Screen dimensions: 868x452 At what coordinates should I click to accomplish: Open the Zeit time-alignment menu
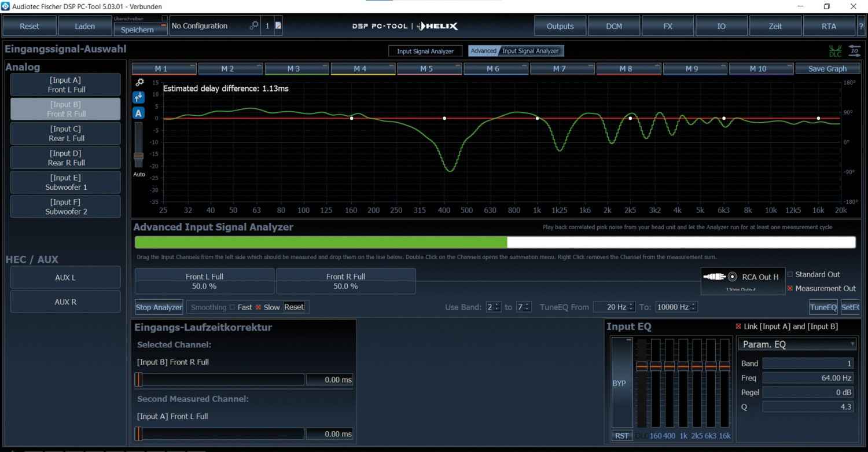[x=775, y=26]
